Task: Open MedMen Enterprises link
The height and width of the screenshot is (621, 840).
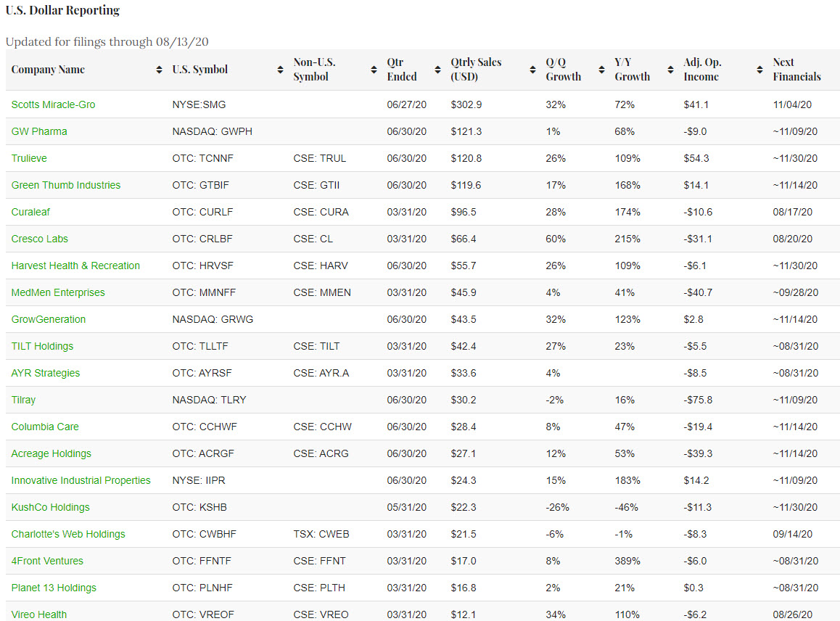Action: pos(58,292)
